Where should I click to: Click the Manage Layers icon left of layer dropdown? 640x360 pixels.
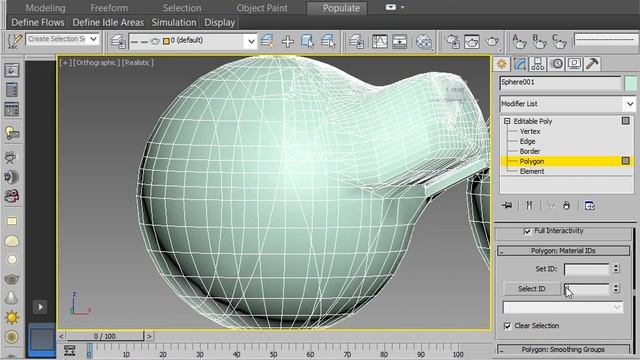click(x=118, y=41)
